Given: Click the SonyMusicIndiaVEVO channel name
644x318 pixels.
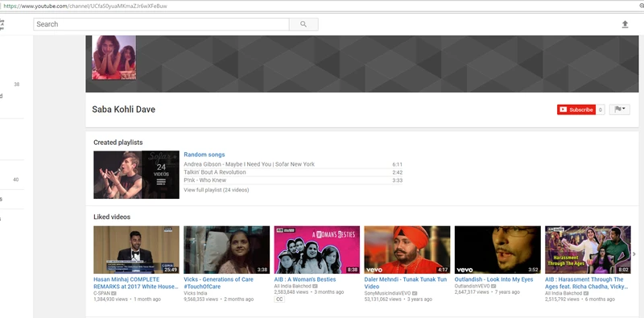Looking at the screenshot, I should 388,293.
